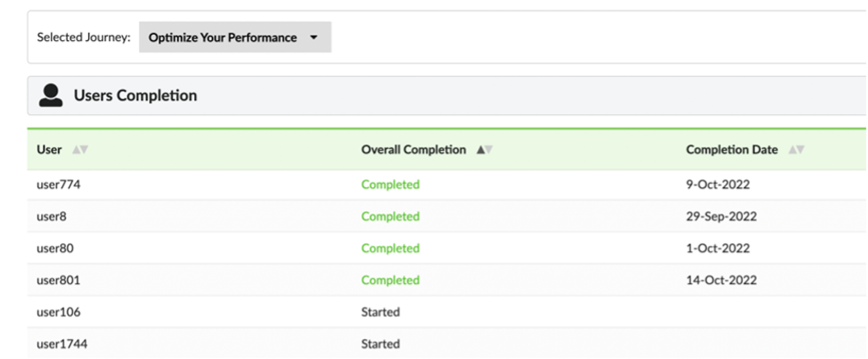Click the user silhouette icon in Users Completion
This screenshot has width=868, height=359.
pos(50,95)
